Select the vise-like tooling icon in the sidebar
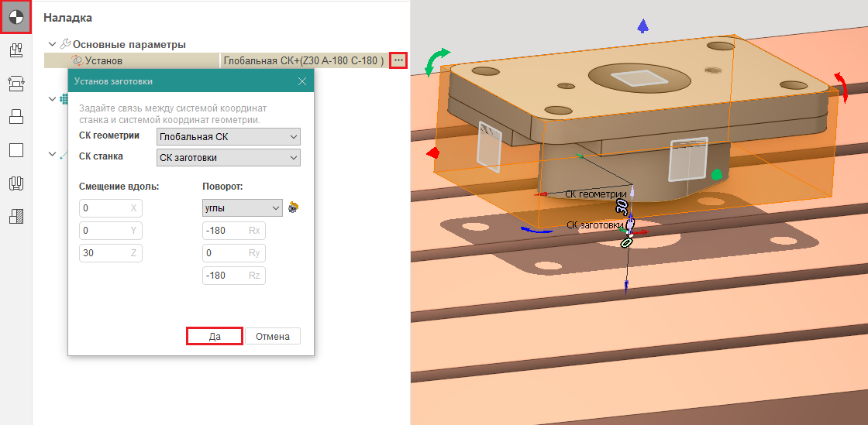 click(x=15, y=183)
